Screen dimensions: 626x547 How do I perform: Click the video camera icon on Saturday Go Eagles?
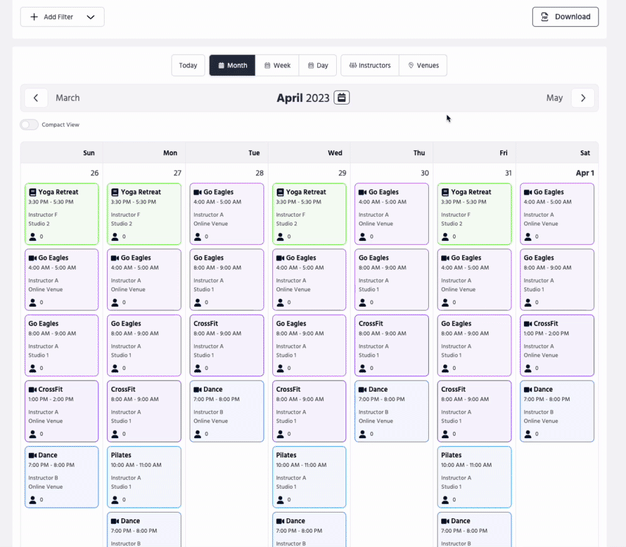(527, 192)
